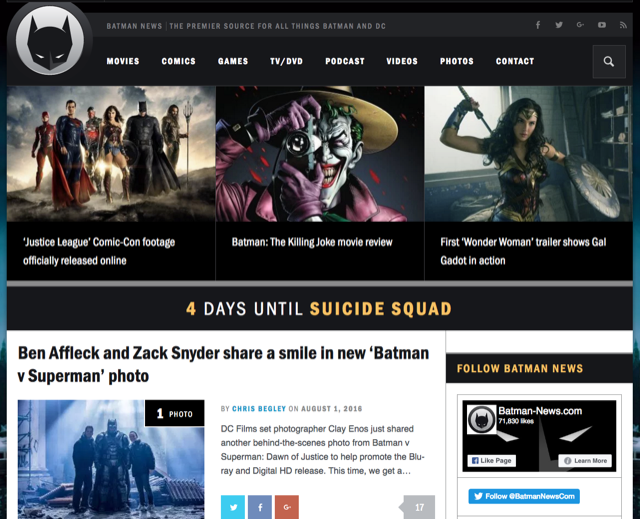Click the 'FOLLOW BATMAN NEWS' heading
Image resolution: width=640 pixels, height=519 pixels.
point(520,368)
